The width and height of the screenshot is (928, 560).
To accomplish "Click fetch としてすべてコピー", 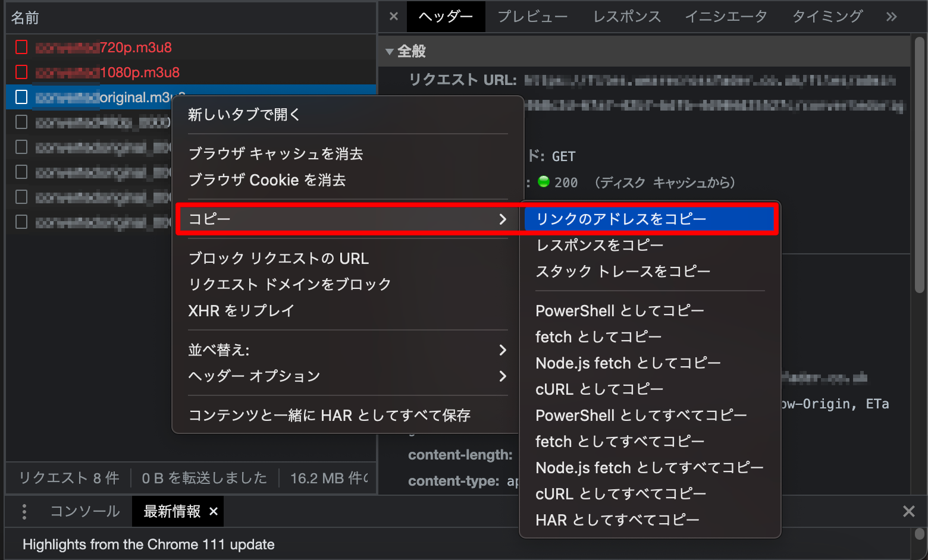I will tap(650, 442).
